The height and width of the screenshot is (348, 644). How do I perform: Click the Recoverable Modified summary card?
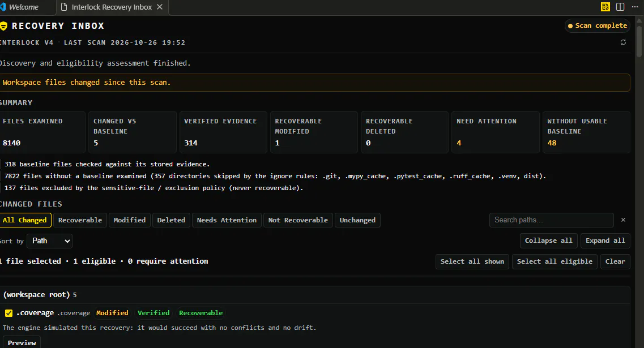[314, 132]
